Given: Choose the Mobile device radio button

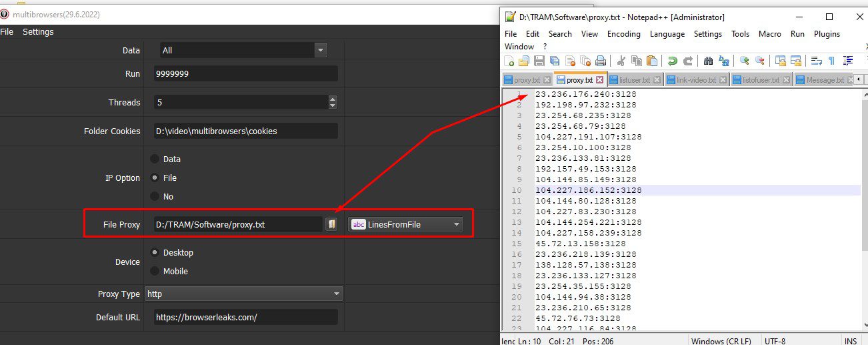Looking at the screenshot, I should [155, 272].
